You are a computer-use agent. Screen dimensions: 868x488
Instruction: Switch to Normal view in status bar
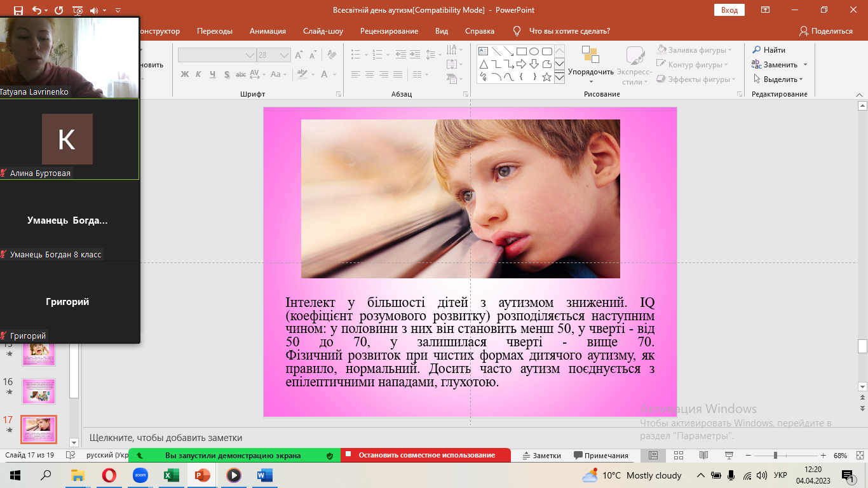tap(653, 456)
